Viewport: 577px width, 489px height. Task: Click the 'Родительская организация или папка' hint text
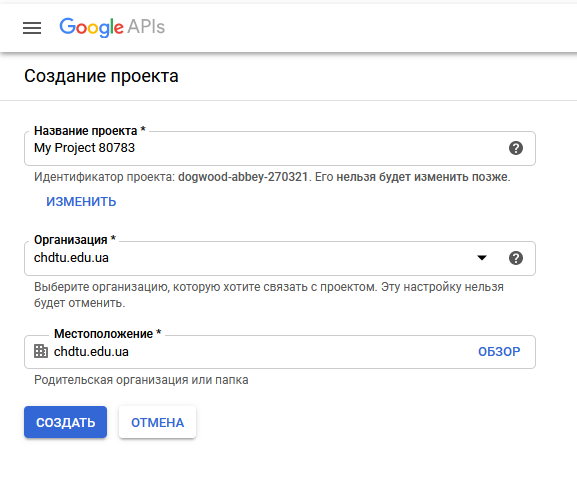coord(141,380)
